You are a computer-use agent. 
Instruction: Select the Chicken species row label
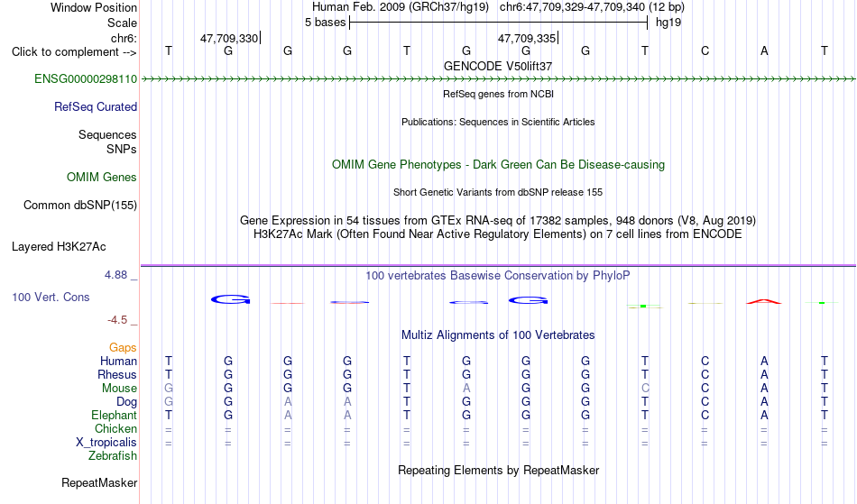115,428
